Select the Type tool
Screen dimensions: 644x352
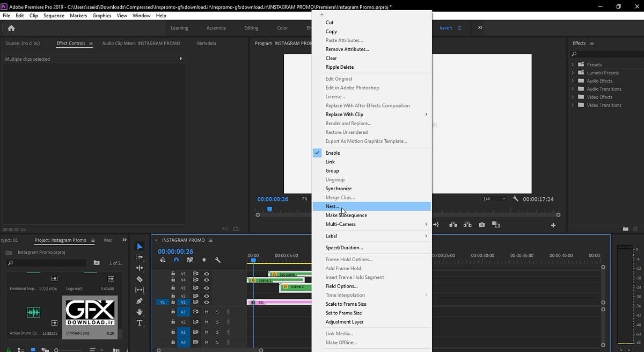(140, 323)
